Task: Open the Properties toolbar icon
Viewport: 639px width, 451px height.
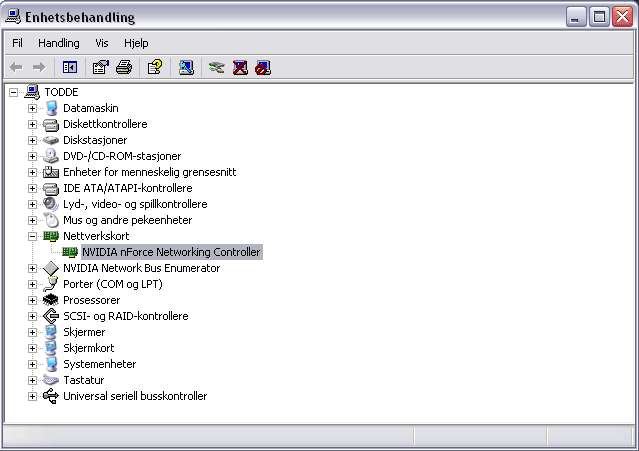Action: pyautogui.click(x=101, y=67)
